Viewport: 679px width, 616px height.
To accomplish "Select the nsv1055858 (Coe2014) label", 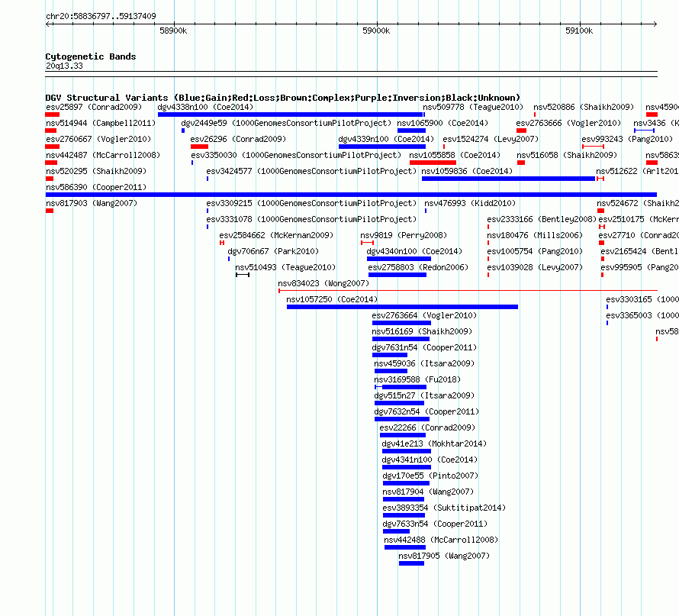I will click(x=455, y=155).
